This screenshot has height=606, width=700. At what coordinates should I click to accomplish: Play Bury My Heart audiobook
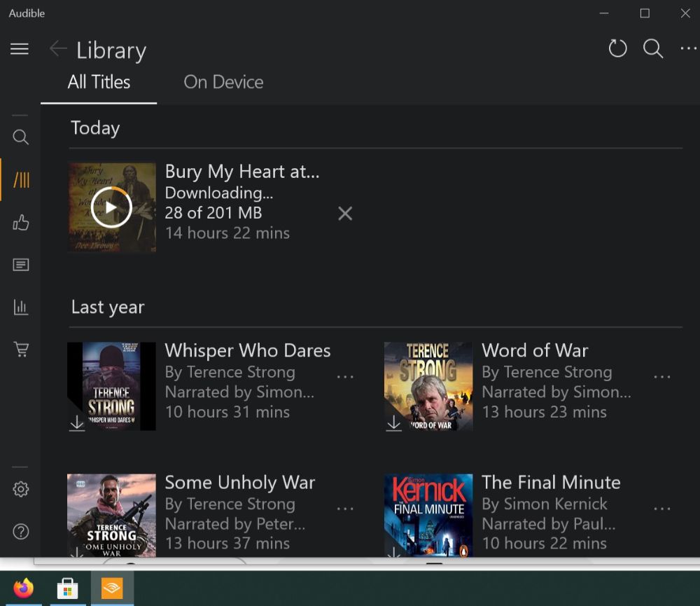click(111, 207)
